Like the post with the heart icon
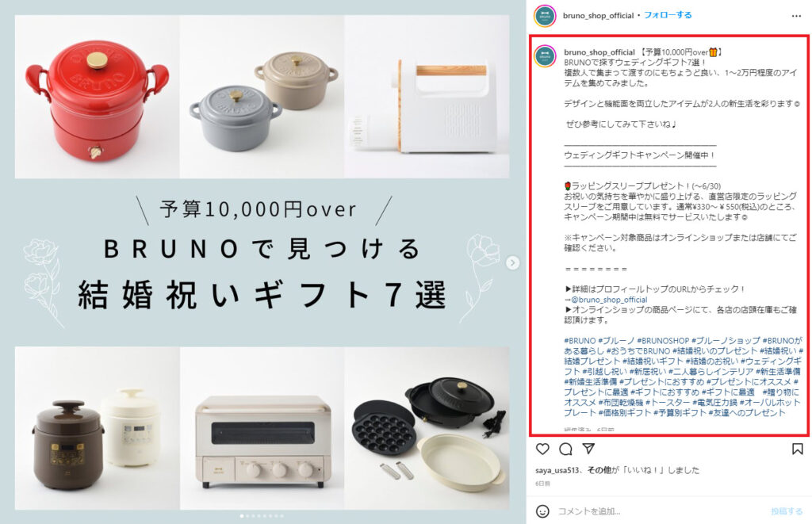Viewport: 812px width, 524px height. tap(542, 449)
